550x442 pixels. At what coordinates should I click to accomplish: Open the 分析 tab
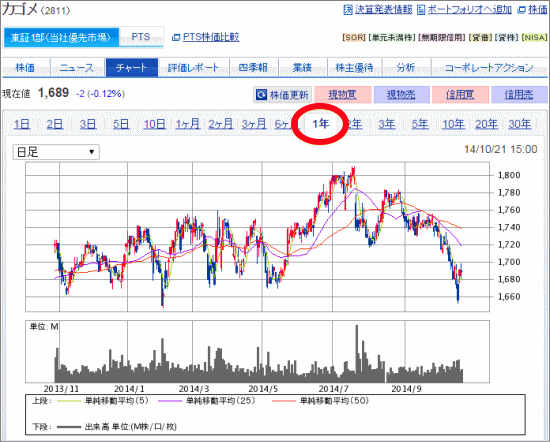tap(406, 67)
